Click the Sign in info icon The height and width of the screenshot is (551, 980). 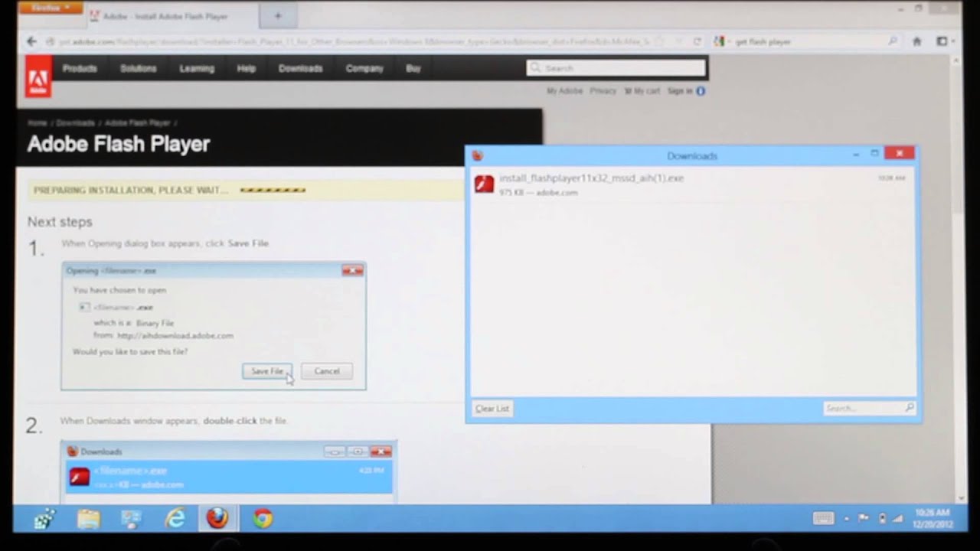point(700,90)
